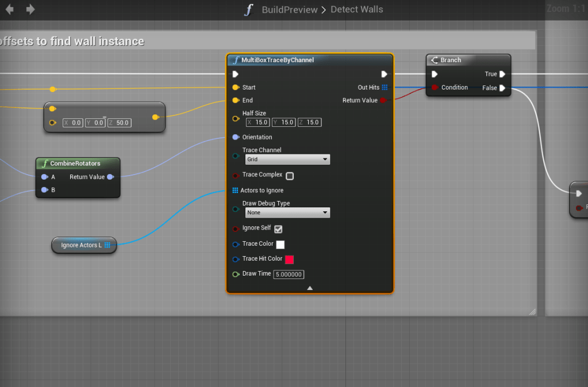Enable the Trace Complex checkbox
The image size is (588, 387).
coord(290,176)
